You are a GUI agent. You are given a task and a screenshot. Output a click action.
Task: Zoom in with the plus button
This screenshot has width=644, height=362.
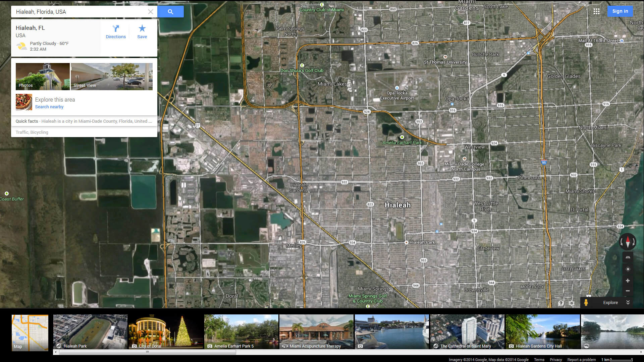[x=628, y=281]
